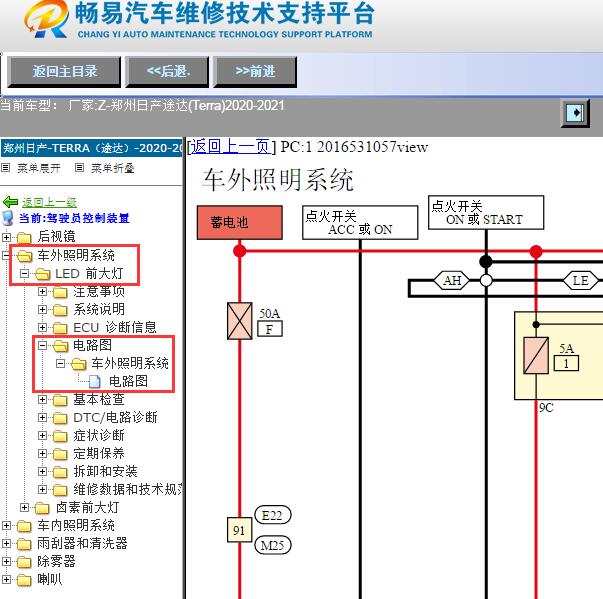Collapse the top-level 车外照明系统 tree node
603x599 pixels.
click(x=7, y=255)
